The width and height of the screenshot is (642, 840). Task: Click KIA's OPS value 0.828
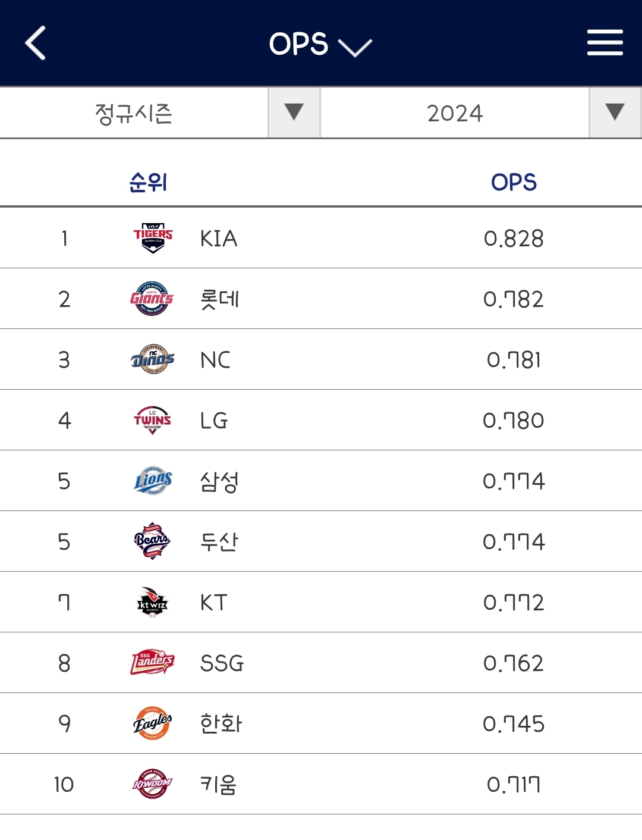514,239
